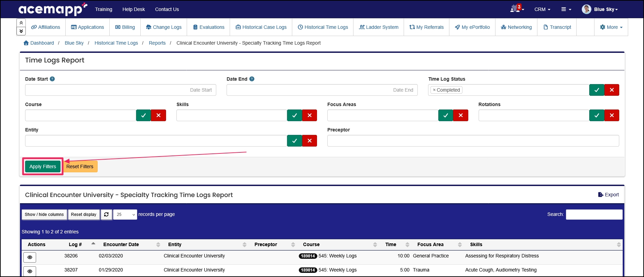The height and width of the screenshot is (277, 644).
Task: Click the Date End help icon
Action: [252, 79]
